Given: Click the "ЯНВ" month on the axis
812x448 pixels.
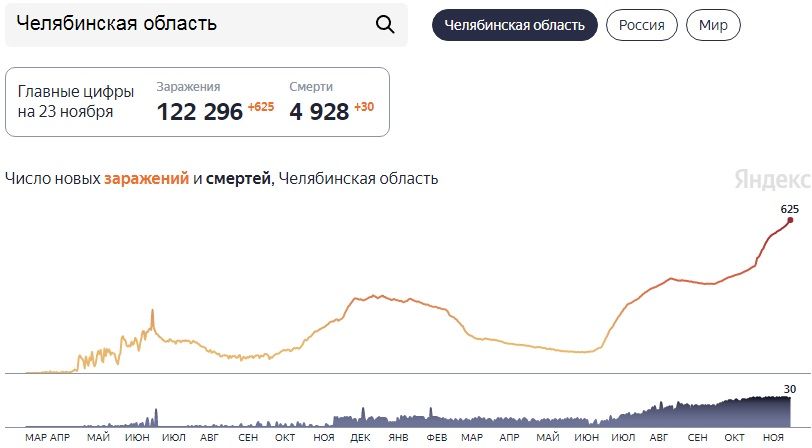Looking at the screenshot, I should point(398,438).
